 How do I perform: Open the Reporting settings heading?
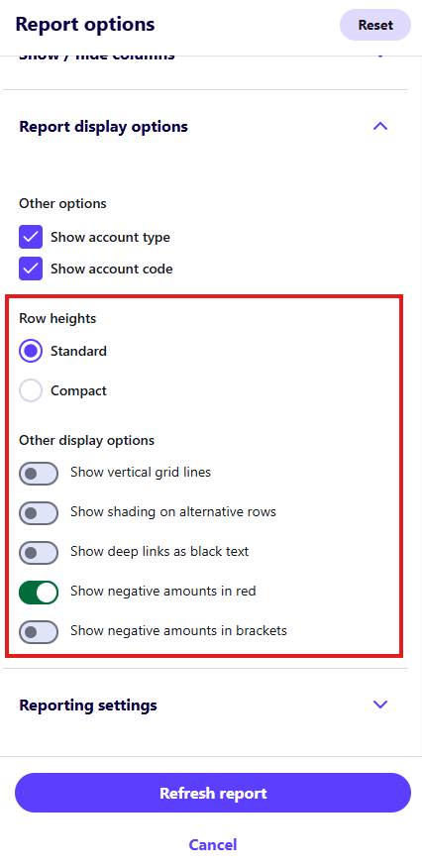click(x=88, y=705)
